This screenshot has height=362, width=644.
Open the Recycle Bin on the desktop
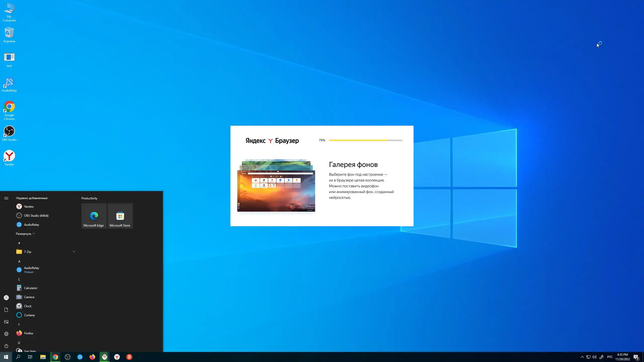coord(9,35)
